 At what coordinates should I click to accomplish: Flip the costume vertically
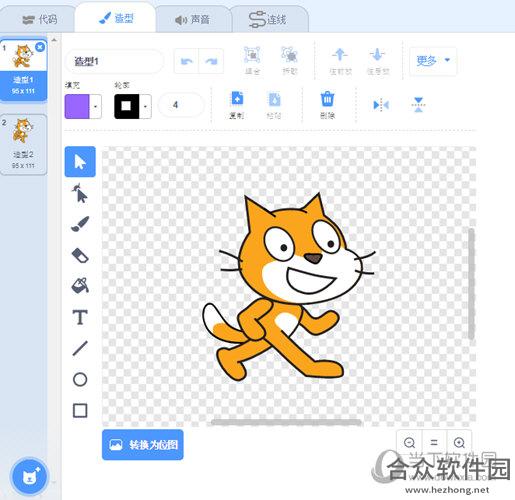(x=418, y=105)
